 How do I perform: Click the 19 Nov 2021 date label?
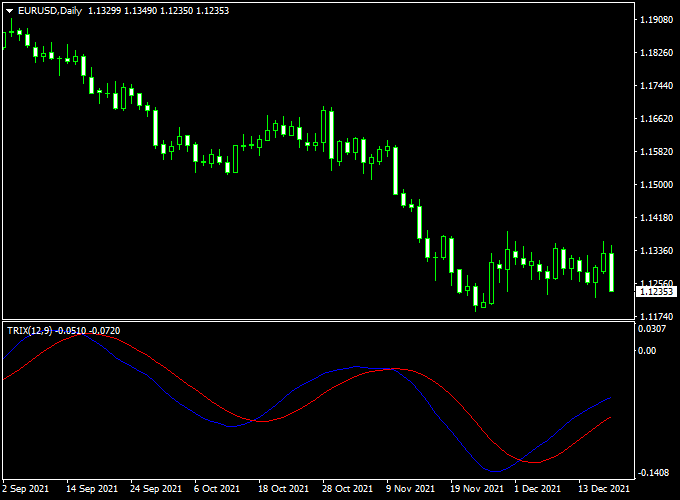click(477, 489)
